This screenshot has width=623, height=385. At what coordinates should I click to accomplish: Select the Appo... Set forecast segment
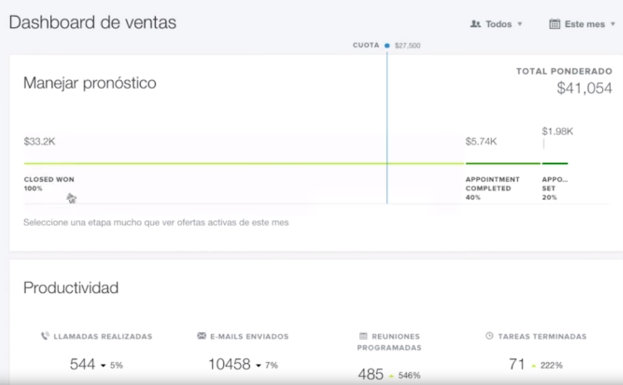tap(555, 163)
